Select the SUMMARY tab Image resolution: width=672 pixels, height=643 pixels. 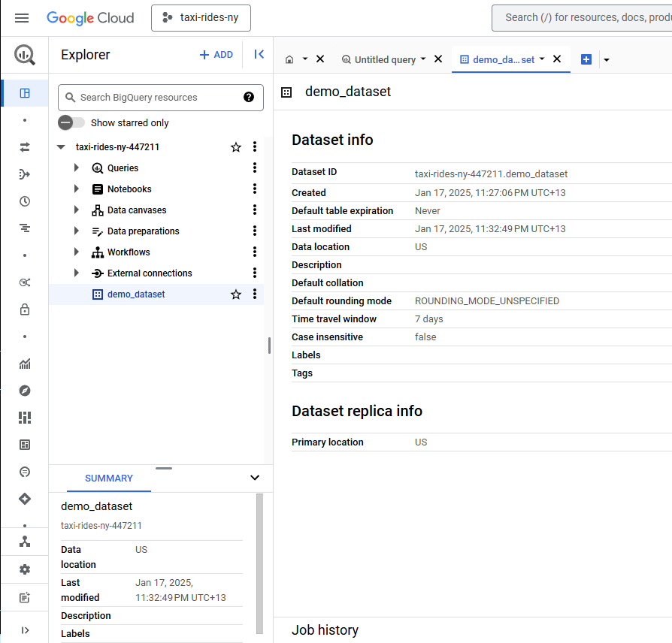[x=109, y=478]
